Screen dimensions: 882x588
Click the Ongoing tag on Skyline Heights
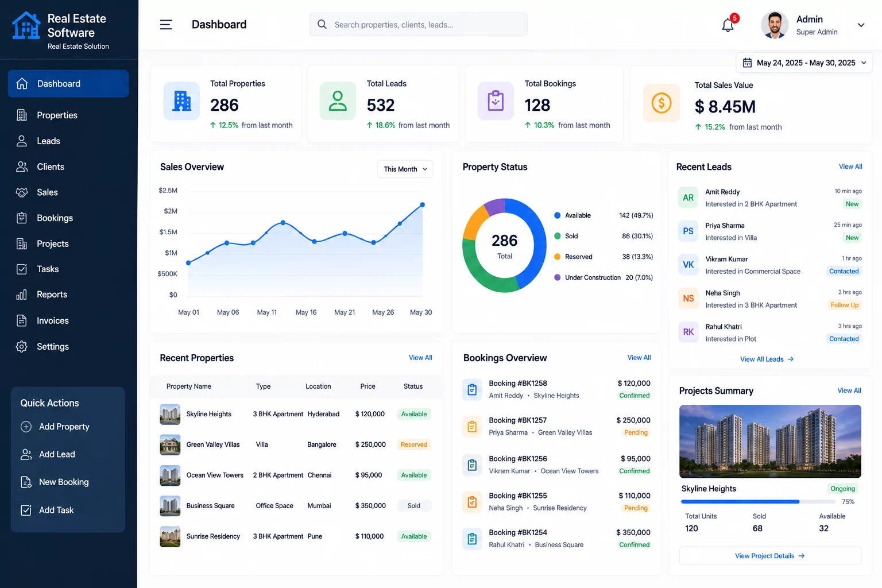coord(842,489)
